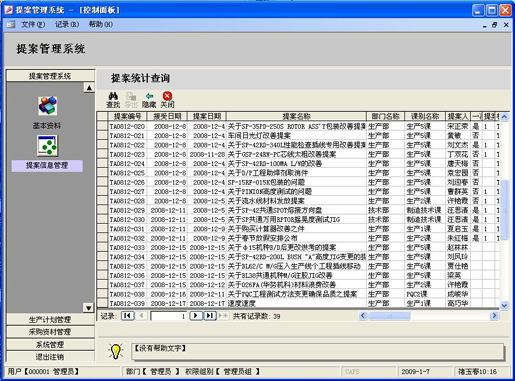Open the 提案信息管理 sidebar icon
The image size is (515, 381).
(x=47, y=146)
